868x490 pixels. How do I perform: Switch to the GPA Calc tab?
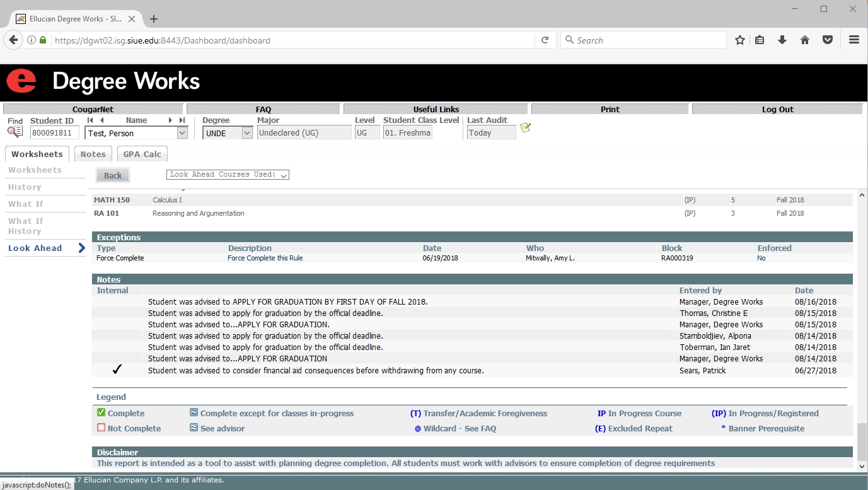142,155
